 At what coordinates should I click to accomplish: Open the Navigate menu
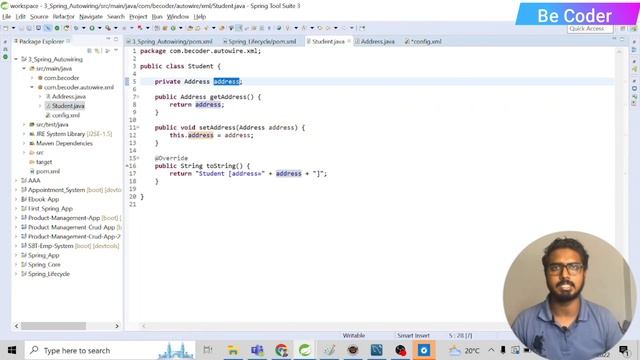tap(91, 17)
